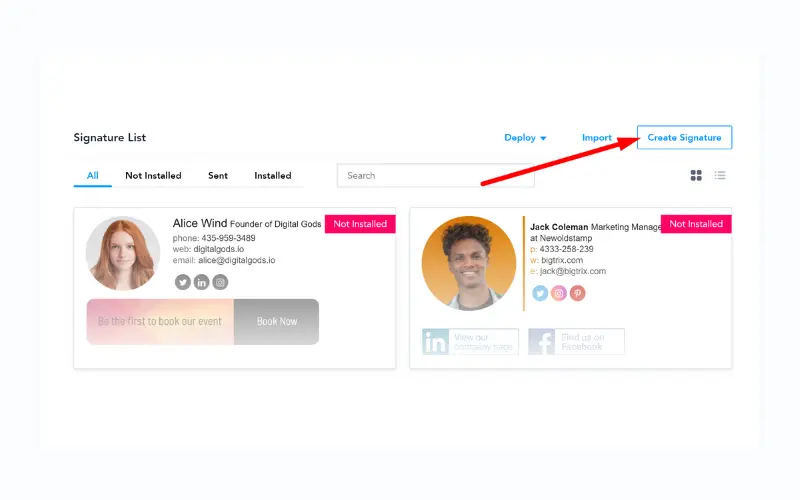Click the LinkedIn company page banner
This screenshot has width=800, height=500.
click(x=470, y=341)
